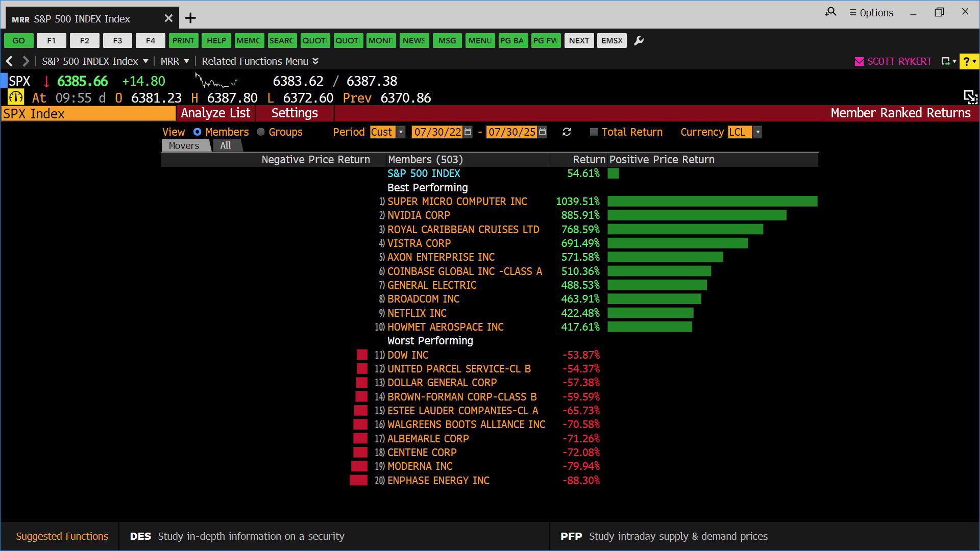
Task: Click the MONI monitor button
Action: click(381, 41)
